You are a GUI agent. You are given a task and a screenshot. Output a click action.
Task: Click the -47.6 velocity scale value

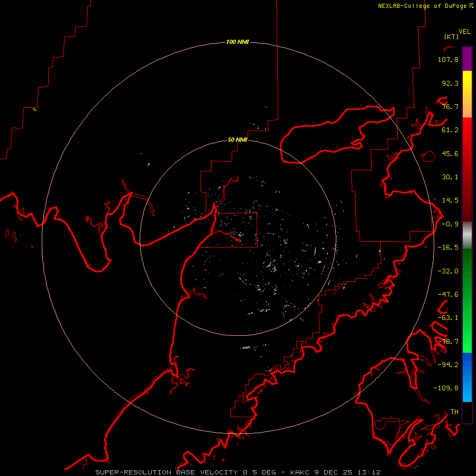pyautogui.click(x=448, y=294)
